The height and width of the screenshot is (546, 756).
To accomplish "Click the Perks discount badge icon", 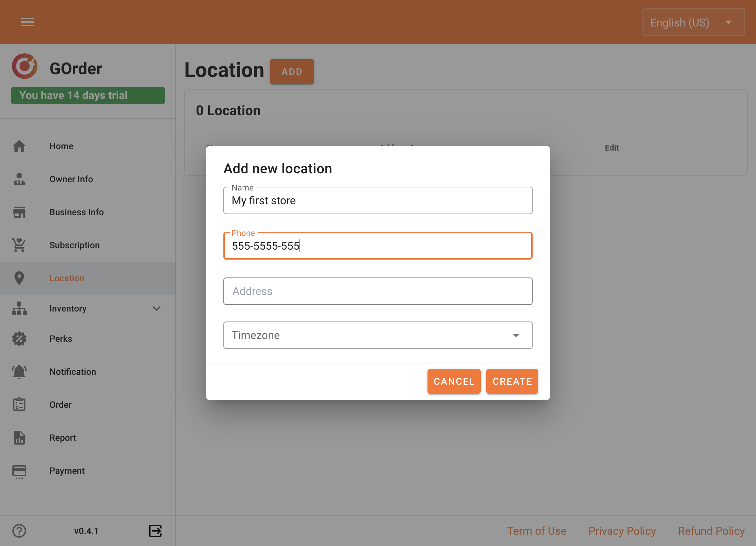I will 19,339.
